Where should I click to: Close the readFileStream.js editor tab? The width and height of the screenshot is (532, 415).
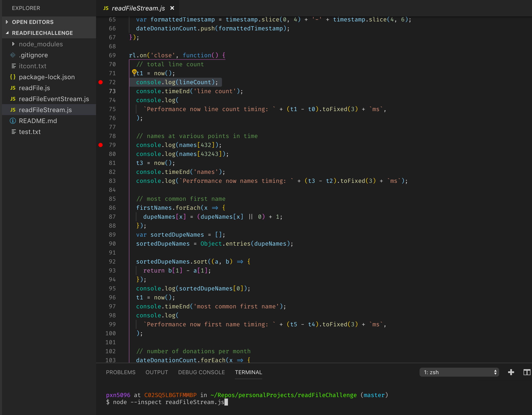pyautogui.click(x=172, y=8)
